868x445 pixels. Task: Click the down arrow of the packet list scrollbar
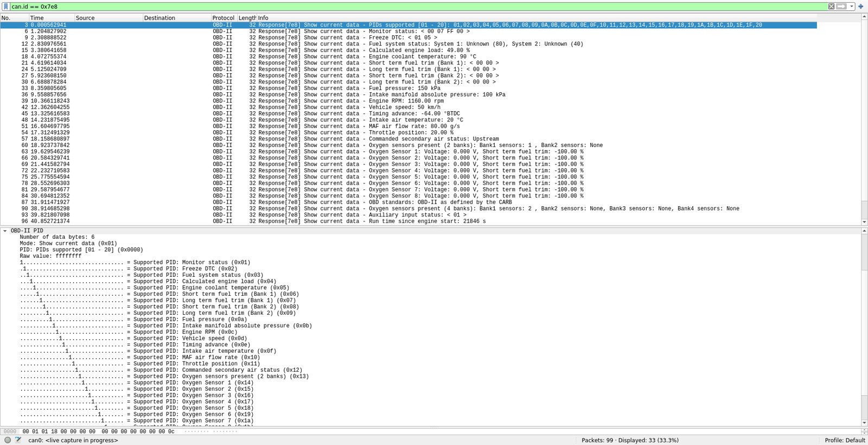864,221
